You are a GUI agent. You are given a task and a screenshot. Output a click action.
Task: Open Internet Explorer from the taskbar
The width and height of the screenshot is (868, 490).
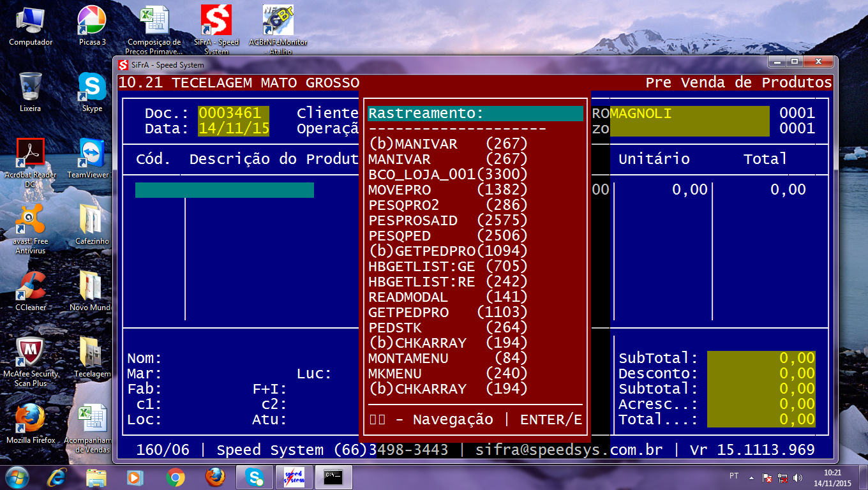(57, 477)
